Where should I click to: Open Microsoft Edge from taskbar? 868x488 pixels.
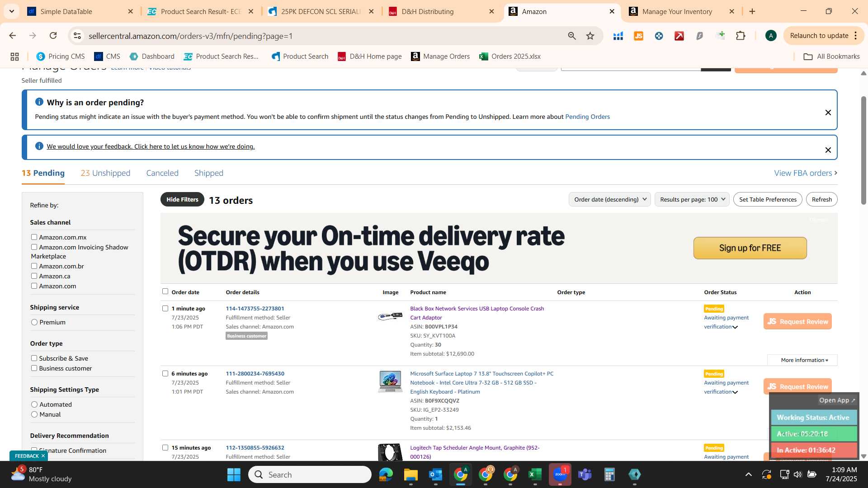point(386,474)
